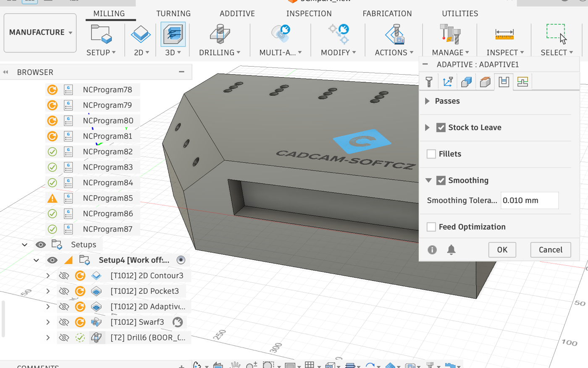Open the Setup tool icon
This screenshot has width=588, height=368.
pos(101,34)
